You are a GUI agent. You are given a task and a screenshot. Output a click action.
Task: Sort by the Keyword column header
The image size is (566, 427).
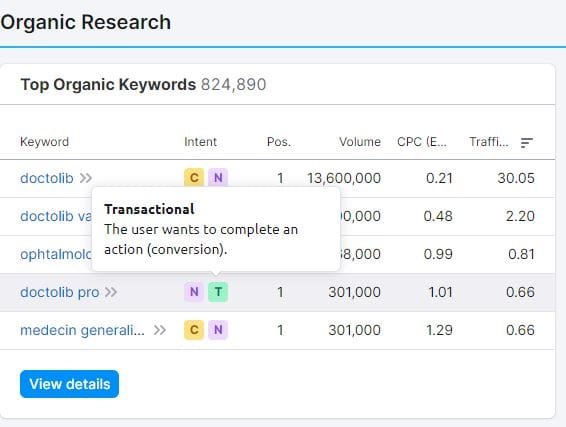pos(44,142)
